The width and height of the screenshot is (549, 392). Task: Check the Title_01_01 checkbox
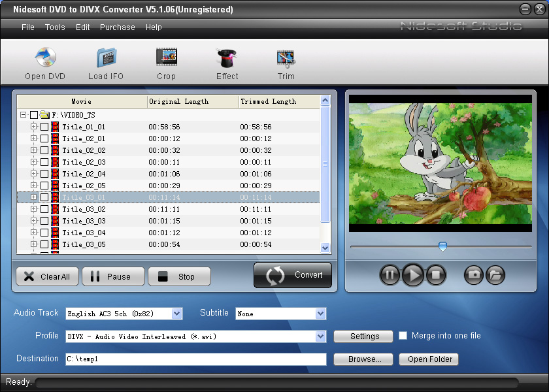44,127
